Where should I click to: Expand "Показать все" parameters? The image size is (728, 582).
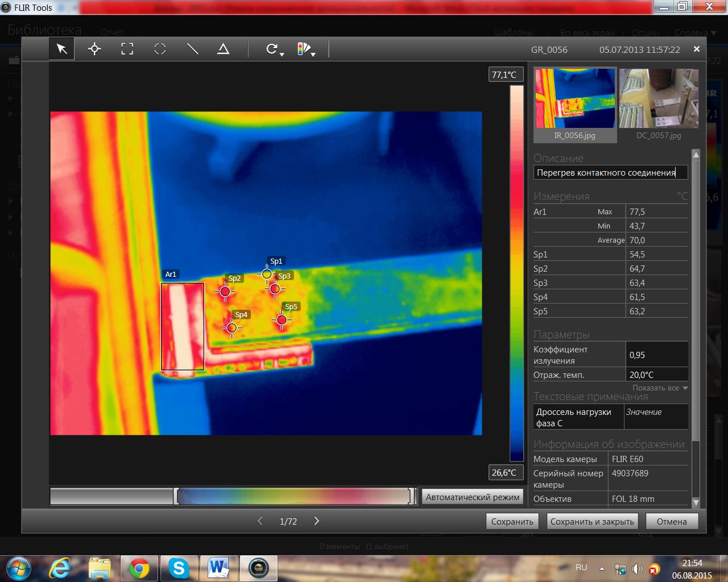660,388
